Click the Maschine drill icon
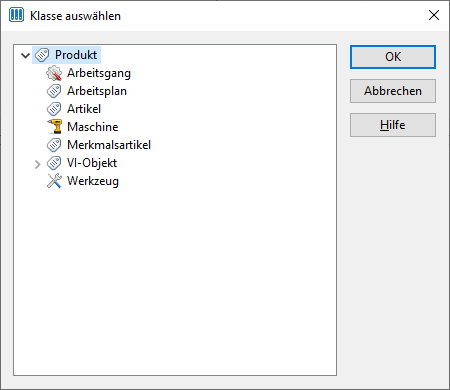450x390 pixels. coord(54,127)
